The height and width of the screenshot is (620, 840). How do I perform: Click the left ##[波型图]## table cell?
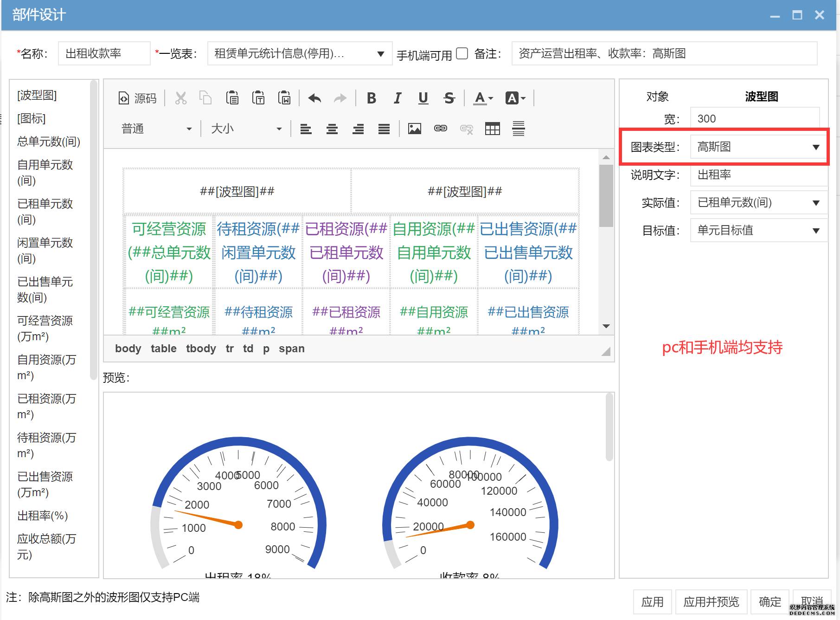point(237,191)
